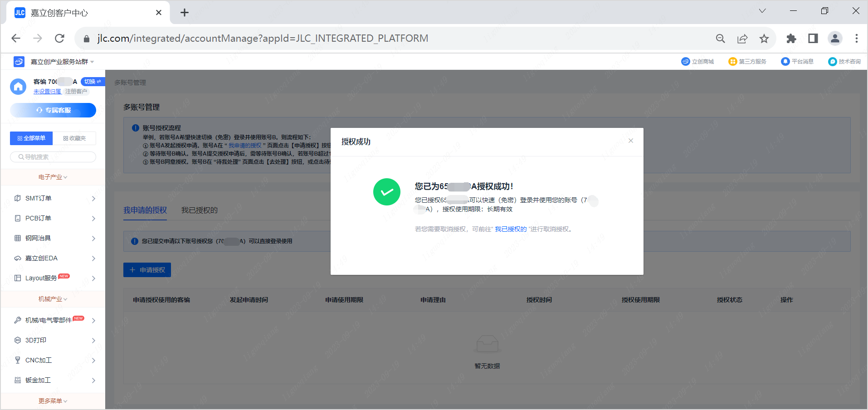
Task: Click the 3D打印 menu icon
Action: 18,340
